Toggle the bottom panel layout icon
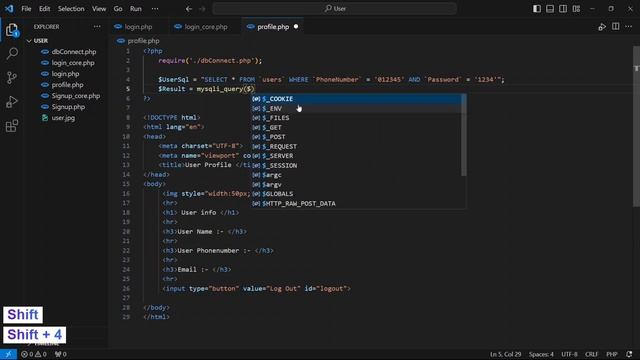The height and width of the screenshot is (360, 640). 550,9
